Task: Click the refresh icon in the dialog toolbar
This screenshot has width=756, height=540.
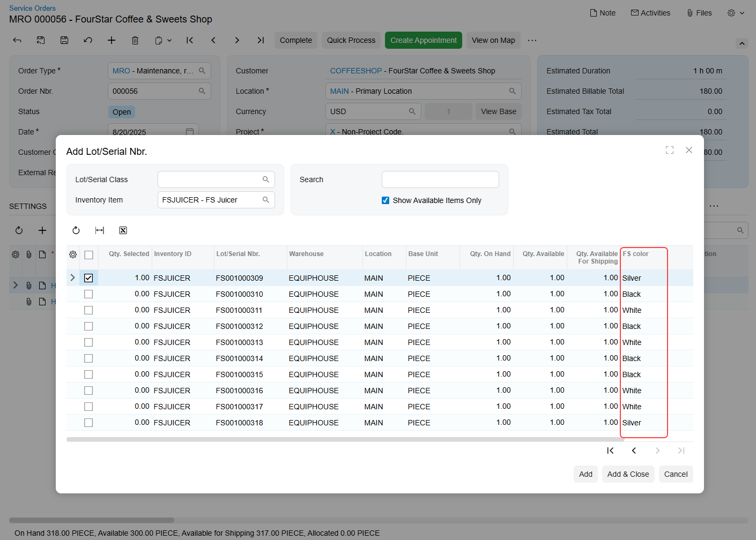Action: click(x=76, y=230)
